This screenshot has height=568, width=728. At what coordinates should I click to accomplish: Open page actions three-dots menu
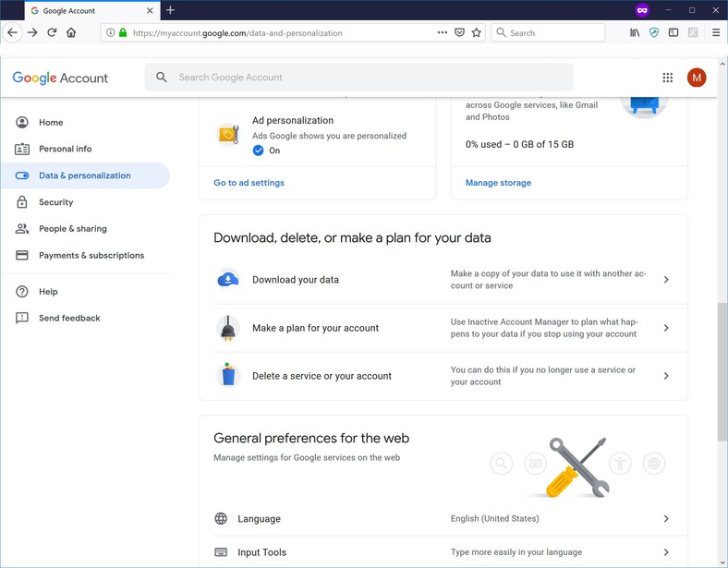[442, 32]
